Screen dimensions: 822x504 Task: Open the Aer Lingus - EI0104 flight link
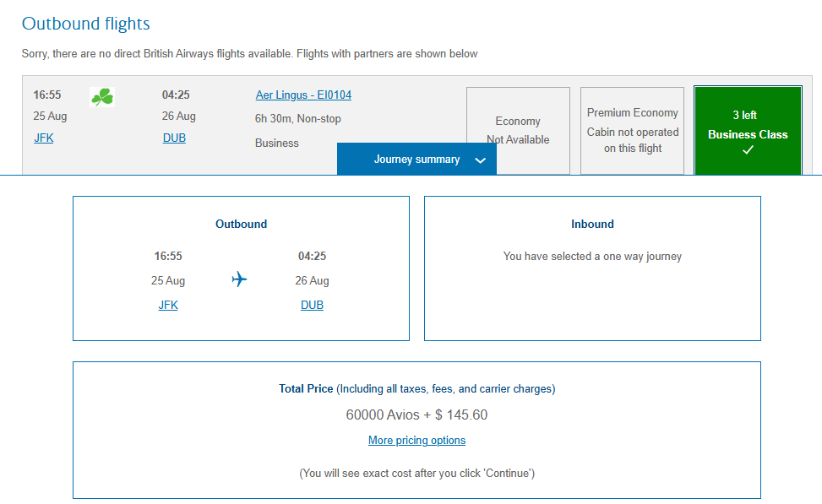click(x=303, y=95)
